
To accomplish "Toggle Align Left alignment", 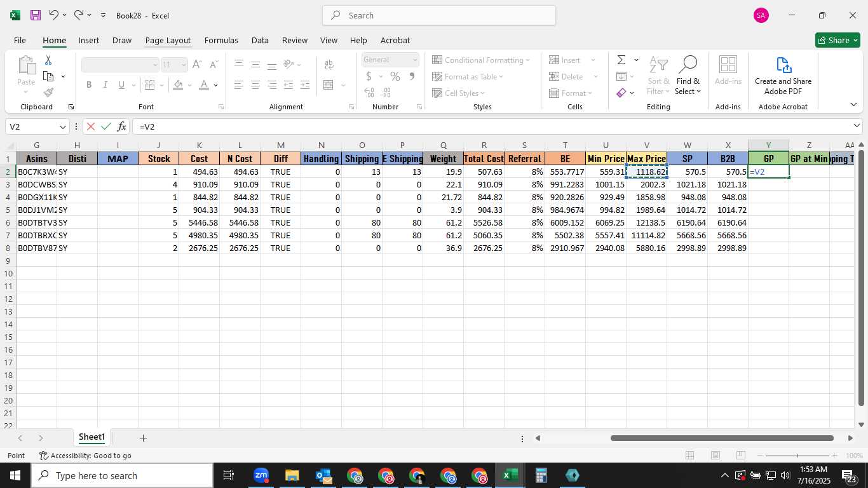I will [239, 85].
